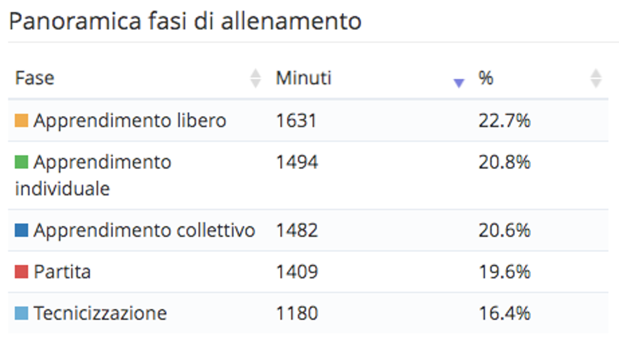Click the 22.7% percentage cell
The image size is (619, 364).
coord(504,120)
